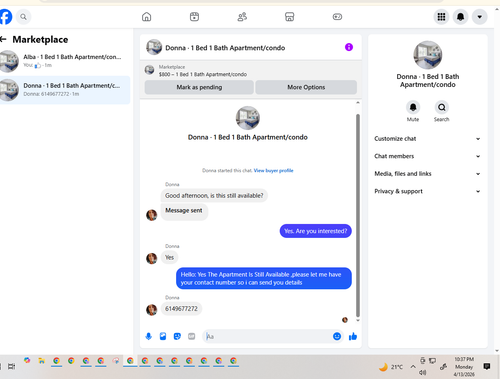
Task: Open View buyer profile link
Action: point(273,171)
